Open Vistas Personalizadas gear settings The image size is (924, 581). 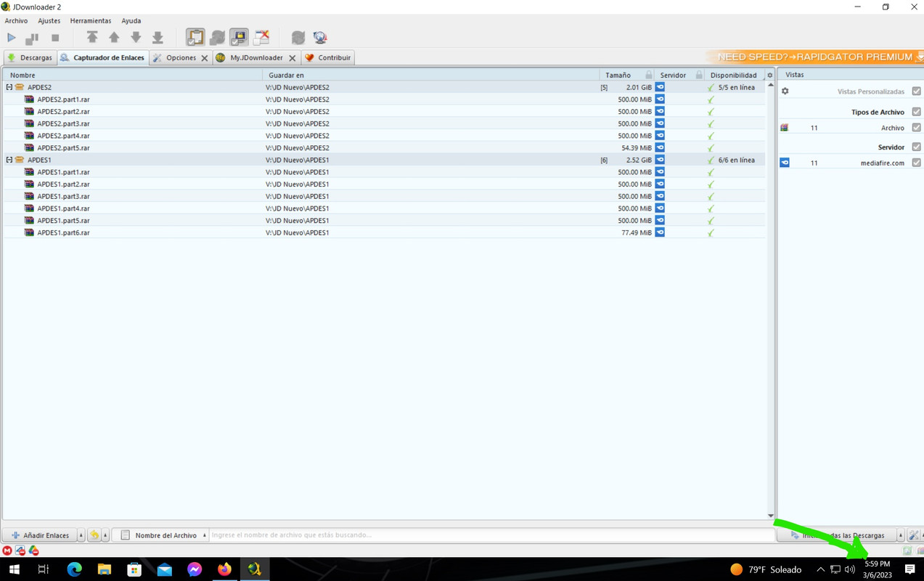785,92
